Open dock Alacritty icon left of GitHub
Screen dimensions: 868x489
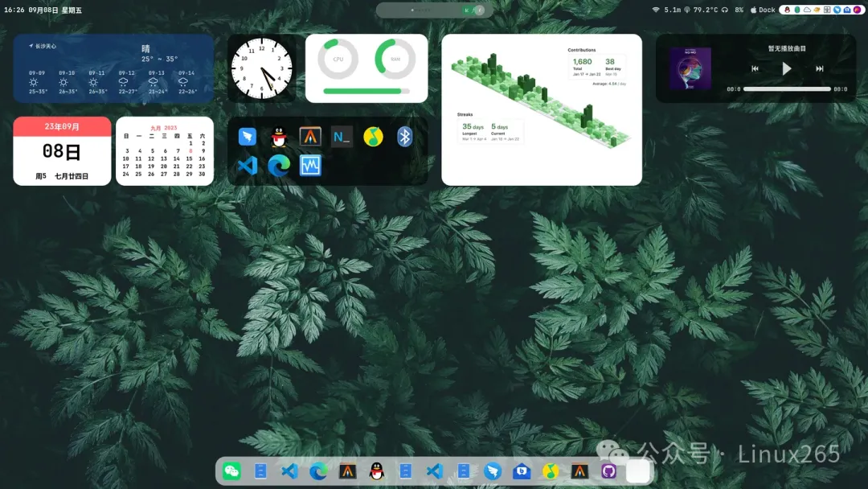[x=579, y=471]
